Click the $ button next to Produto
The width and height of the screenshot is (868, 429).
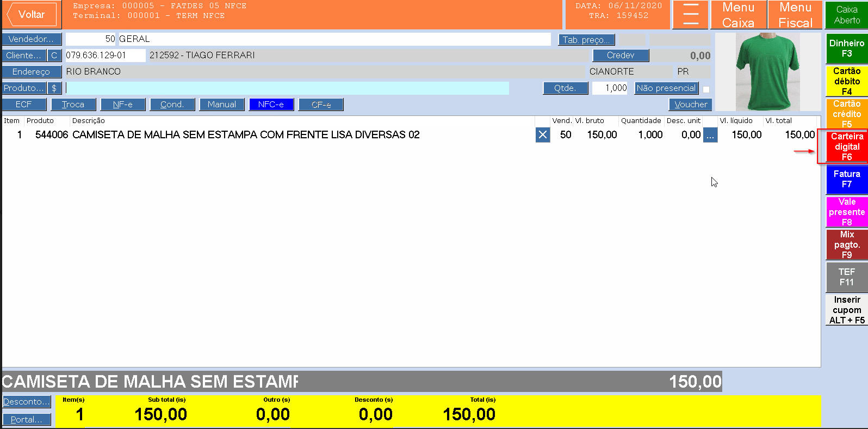tap(54, 88)
